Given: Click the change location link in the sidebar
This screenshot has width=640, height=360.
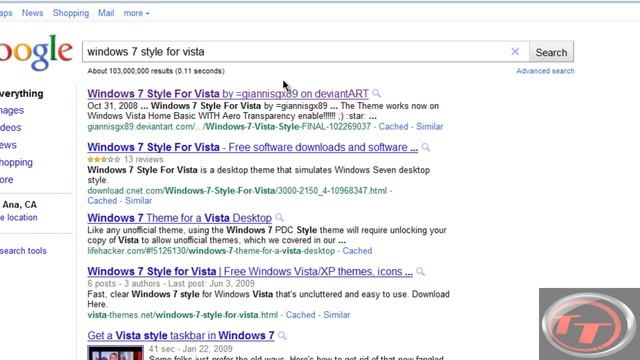Looking at the screenshot, I should (x=19, y=218).
